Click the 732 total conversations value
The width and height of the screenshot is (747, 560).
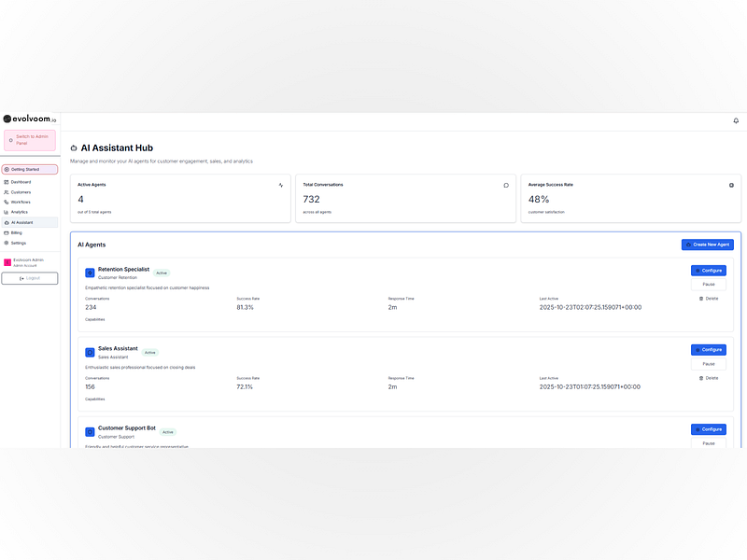312,200
